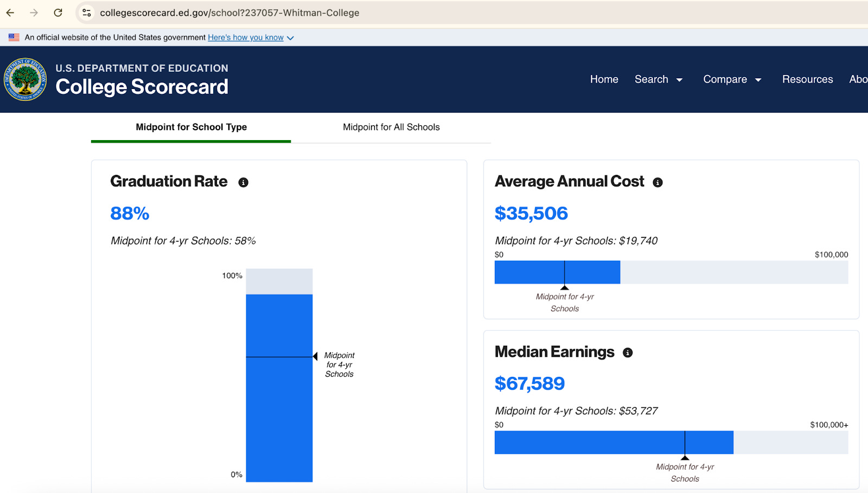Viewport: 868px width, 493px height.
Task: Open site information icon in address bar
Action: point(86,12)
